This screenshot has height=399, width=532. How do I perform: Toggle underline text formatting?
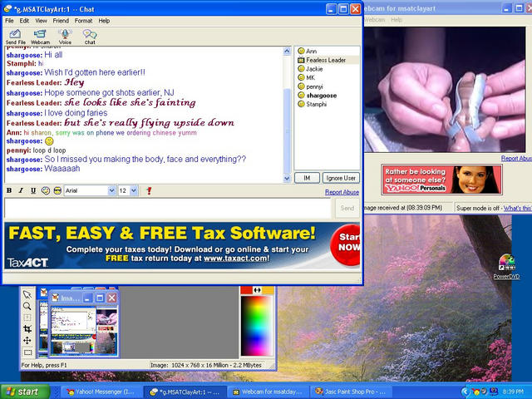(33, 190)
